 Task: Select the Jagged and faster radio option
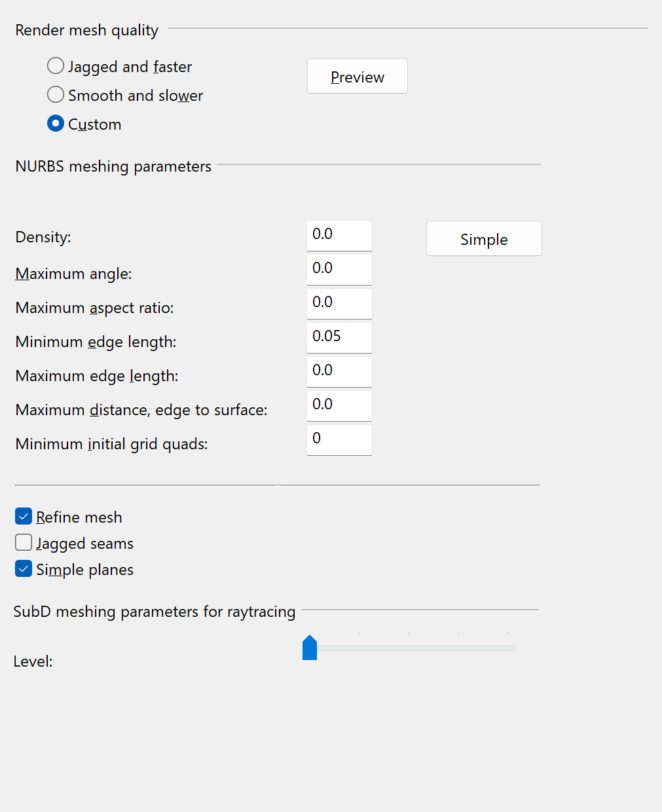click(x=56, y=66)
